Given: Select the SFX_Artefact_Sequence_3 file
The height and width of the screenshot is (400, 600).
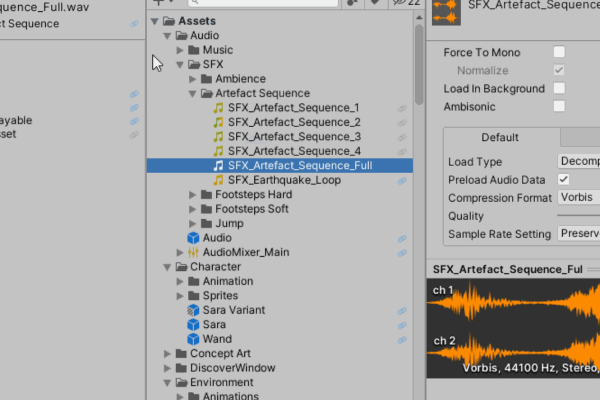Looking at the screenshot, I should [279, 137].
